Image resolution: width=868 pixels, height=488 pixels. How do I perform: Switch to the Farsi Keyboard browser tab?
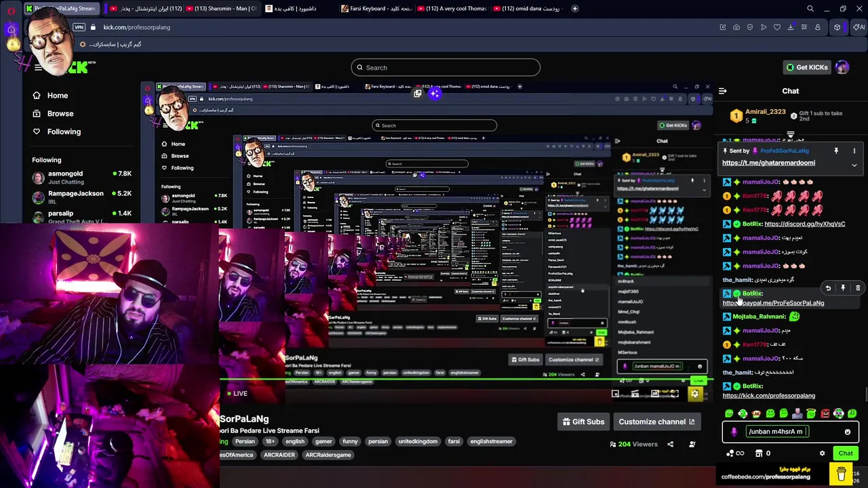376,9
